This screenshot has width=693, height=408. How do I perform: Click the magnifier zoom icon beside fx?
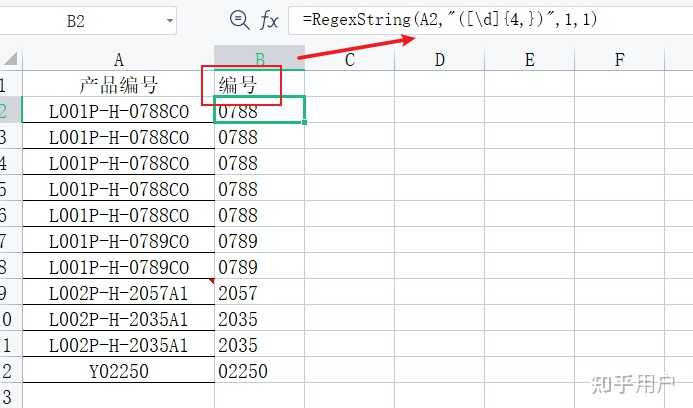(x=240, y=20)
